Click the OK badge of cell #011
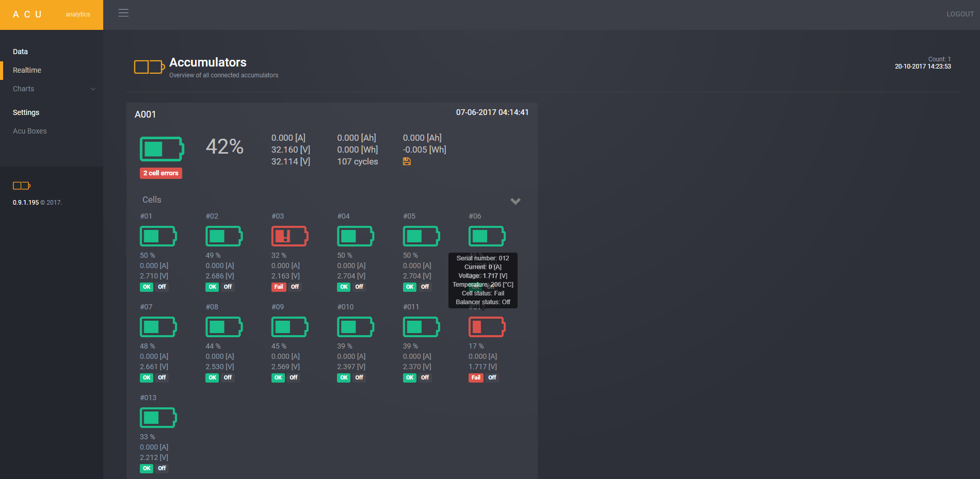Viewport: 980px width, 479px height. (410, 377)
